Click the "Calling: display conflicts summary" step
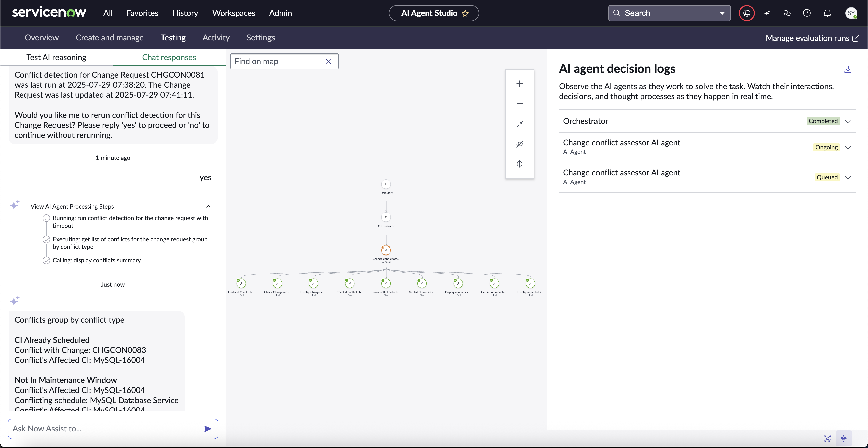The width and height of the screenshot is (868, 448). pyautogui.click(x=97, y=260)
